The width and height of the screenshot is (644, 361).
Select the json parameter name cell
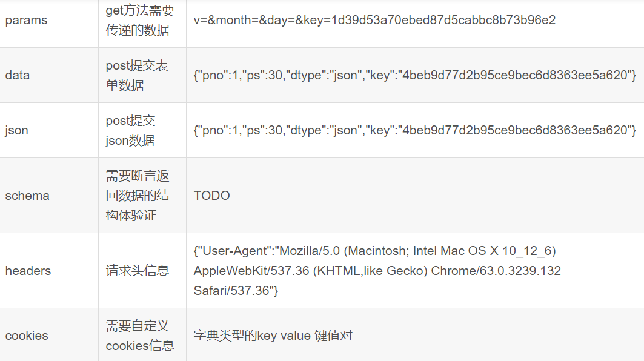(x=16, y=130)
